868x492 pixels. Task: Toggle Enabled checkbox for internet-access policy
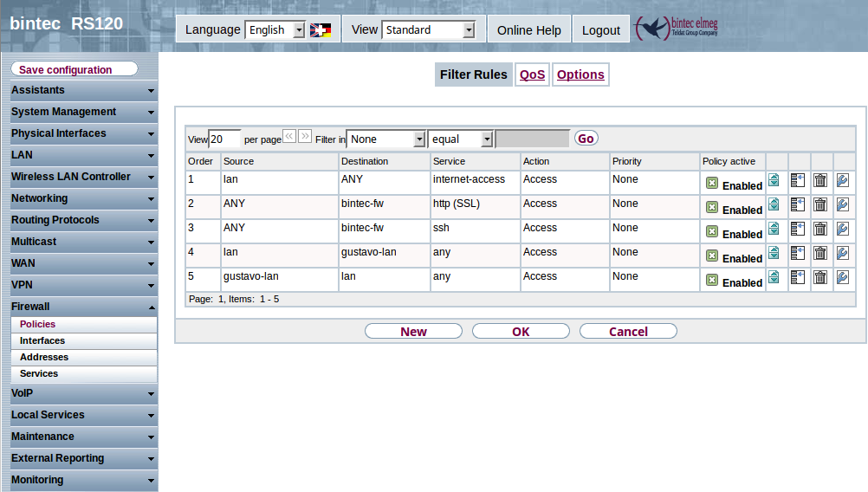point(712,183)
